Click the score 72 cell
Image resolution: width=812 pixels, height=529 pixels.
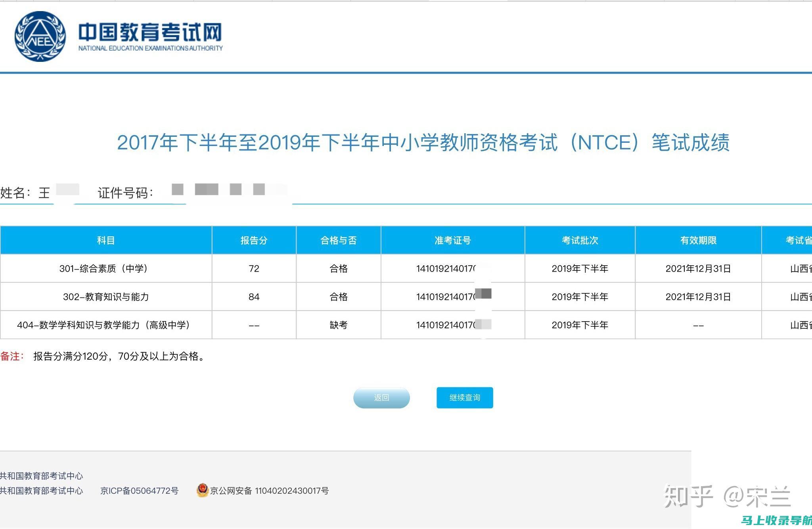(x=254, y=268)
